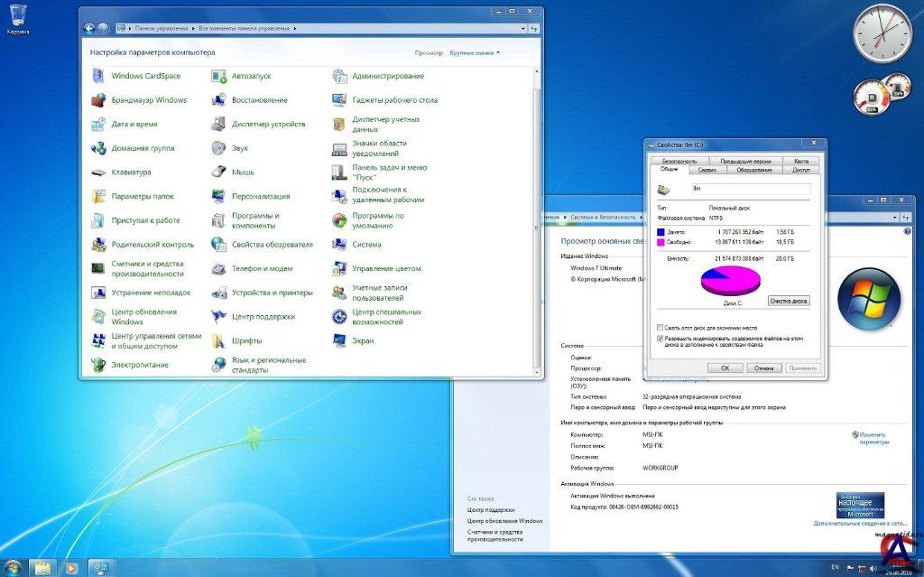Uncheck 'Разрешить индексировать' checkbox

(660, 339)
